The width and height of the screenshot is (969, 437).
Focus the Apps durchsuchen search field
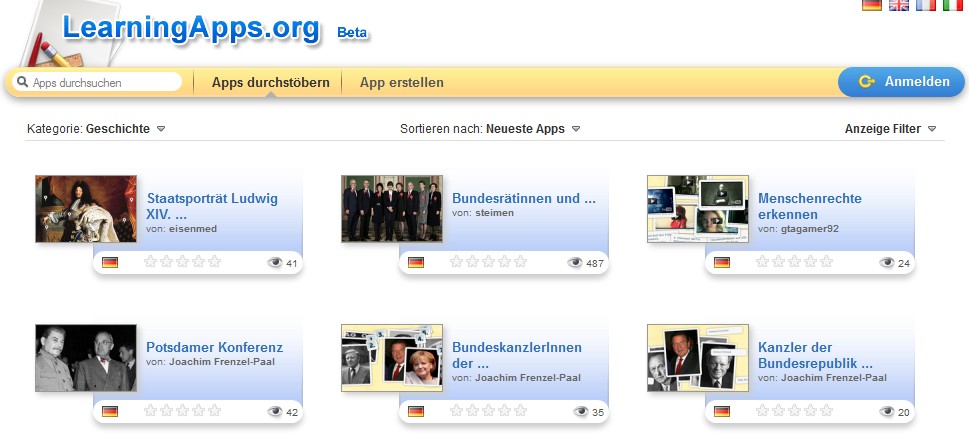[98, 82]
